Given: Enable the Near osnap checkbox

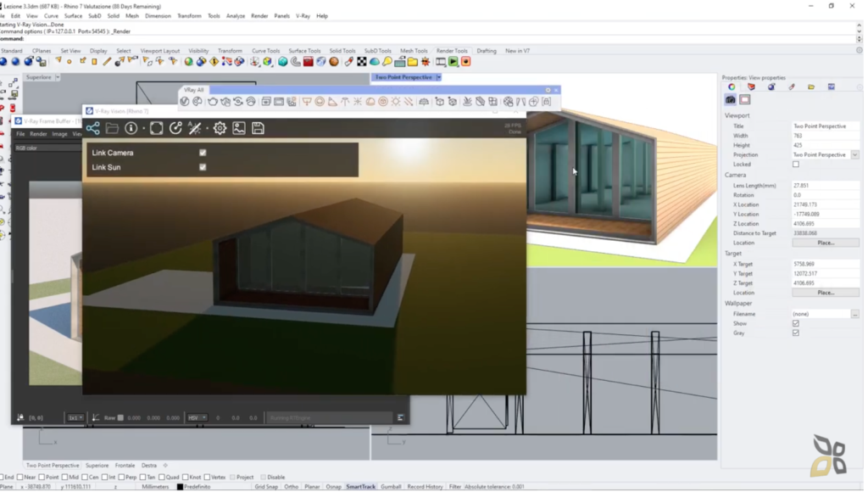Looking at the screenshot, I should click(x=20, y=478).
